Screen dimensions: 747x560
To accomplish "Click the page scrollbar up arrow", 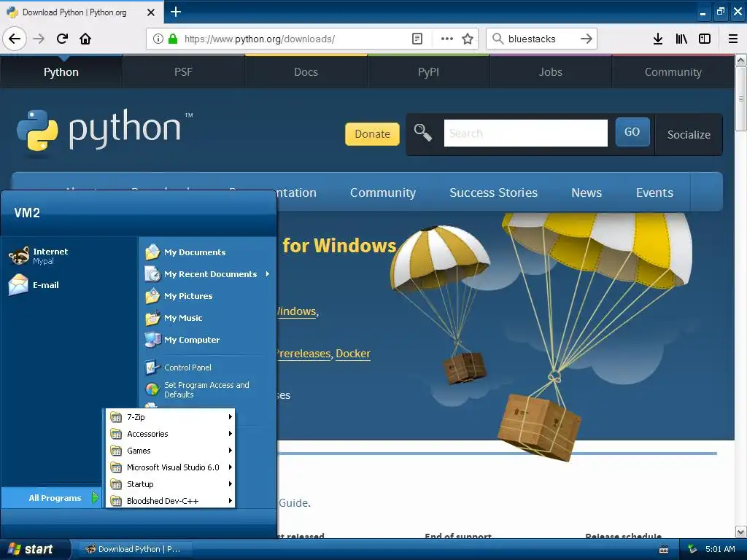I will [740, 61].
